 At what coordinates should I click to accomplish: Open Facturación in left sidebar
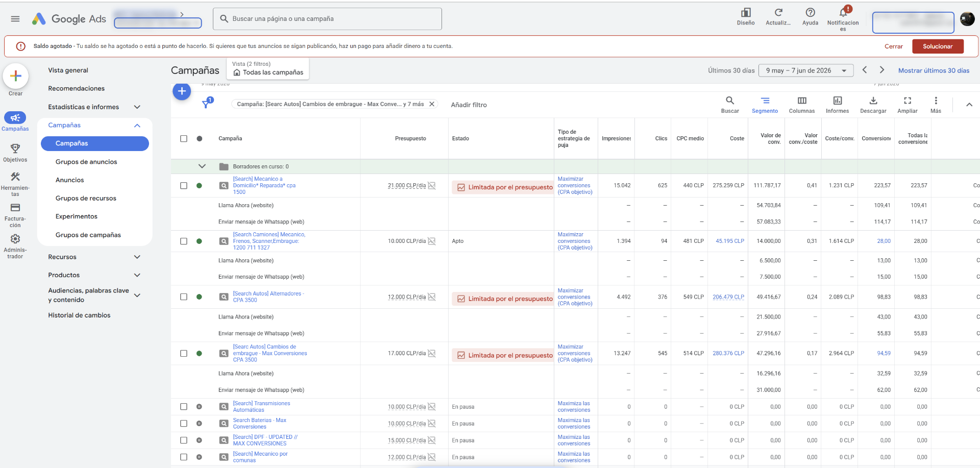point(15,215)
